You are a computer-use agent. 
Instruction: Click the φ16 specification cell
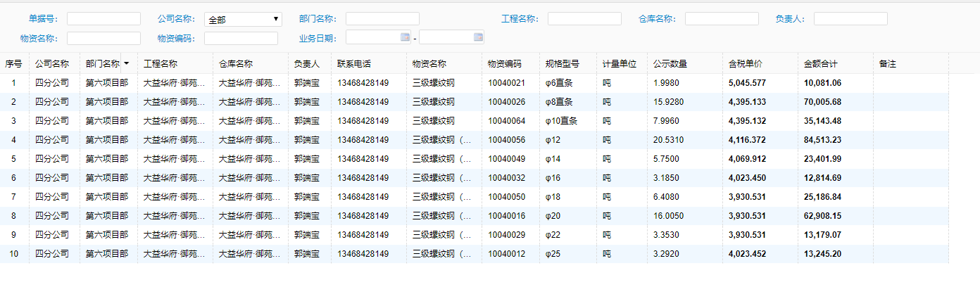[x=568, y=178]
